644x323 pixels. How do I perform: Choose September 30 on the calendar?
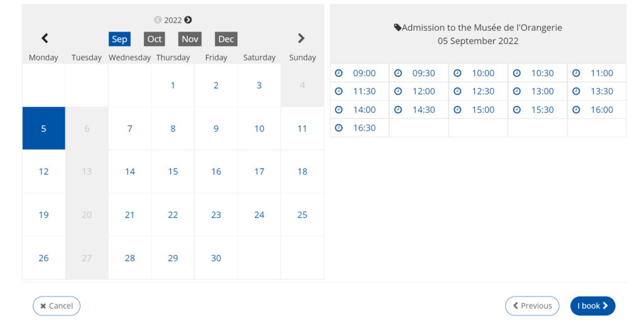coord(216,258)
